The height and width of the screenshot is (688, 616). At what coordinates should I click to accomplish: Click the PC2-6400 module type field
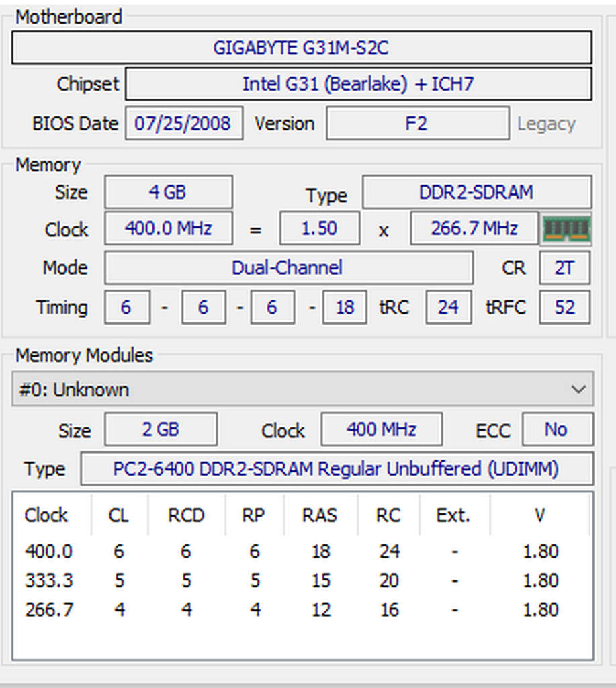coord(336,468)
